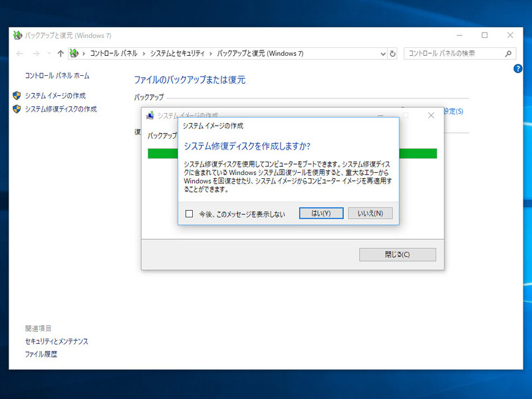
Task: Open システム イメージの作成 sidebar link
Action: [55, 96]
